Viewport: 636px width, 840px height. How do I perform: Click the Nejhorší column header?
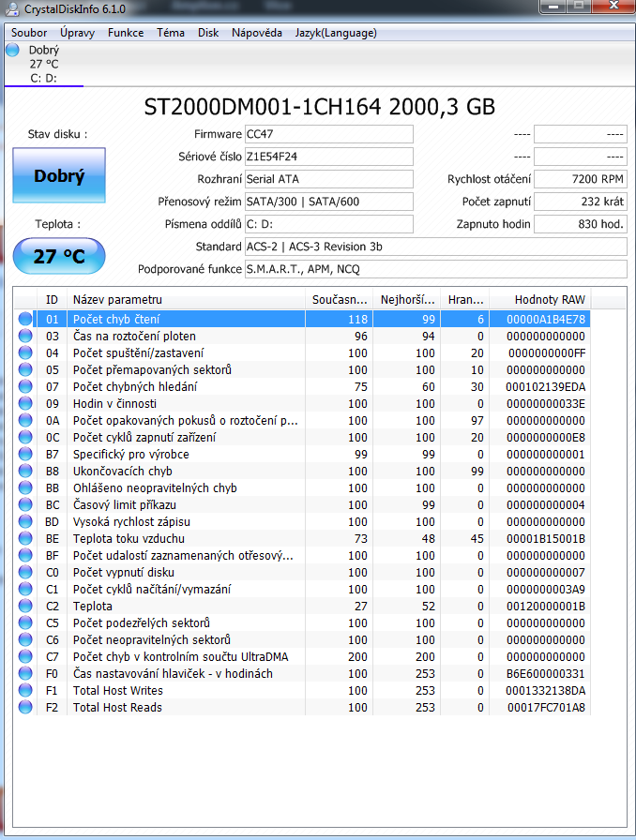tap(406, 299)
